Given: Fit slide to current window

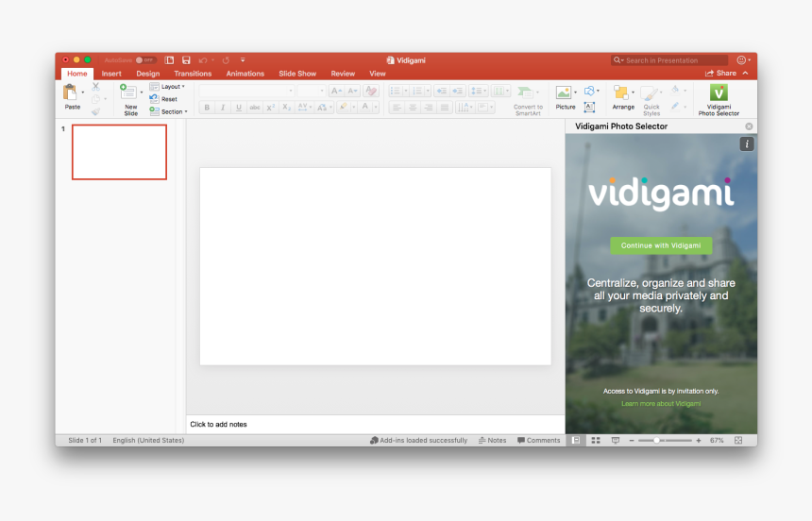Looking at the screenshot, I should 738,440.
